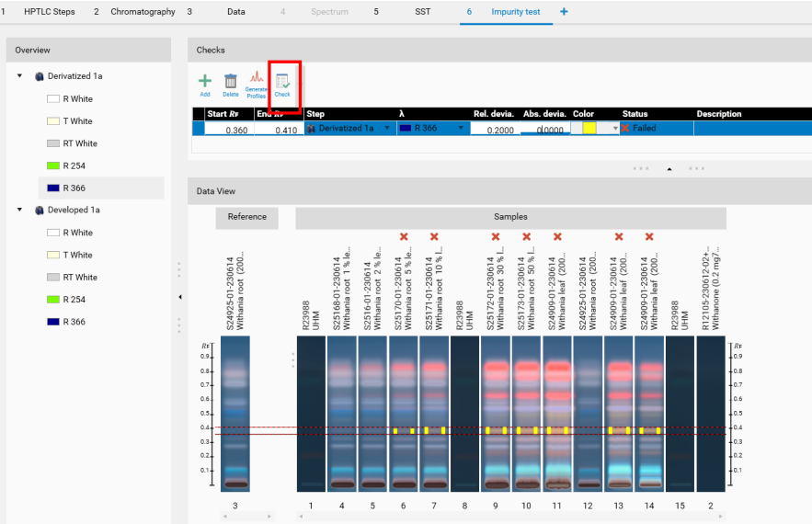Click the yellow color swatch in checks row
Viewport: 812px width, 524px height.
(x=589, y=129)
